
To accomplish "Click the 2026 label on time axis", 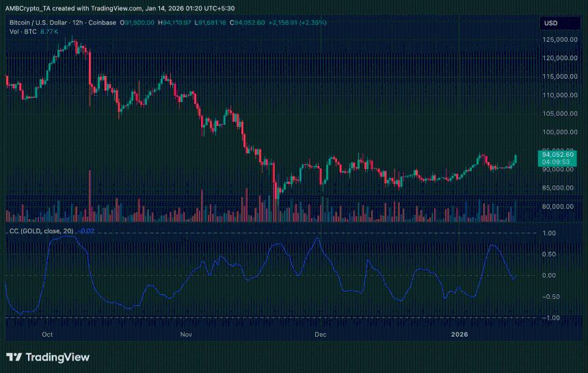I will click(x=460, y=335).
